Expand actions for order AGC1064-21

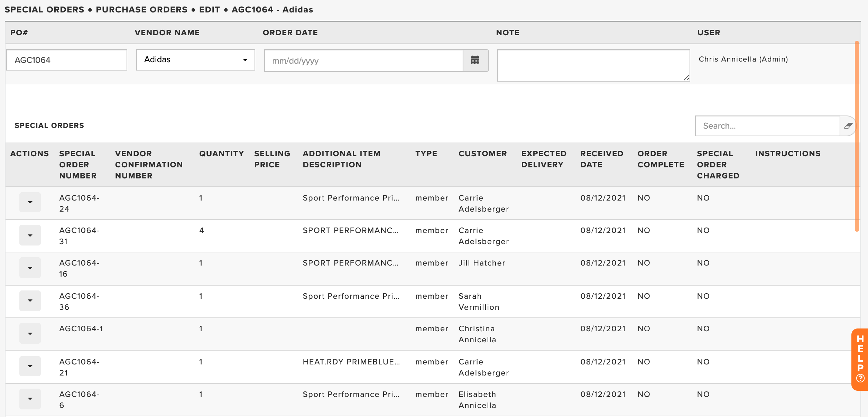30,366
